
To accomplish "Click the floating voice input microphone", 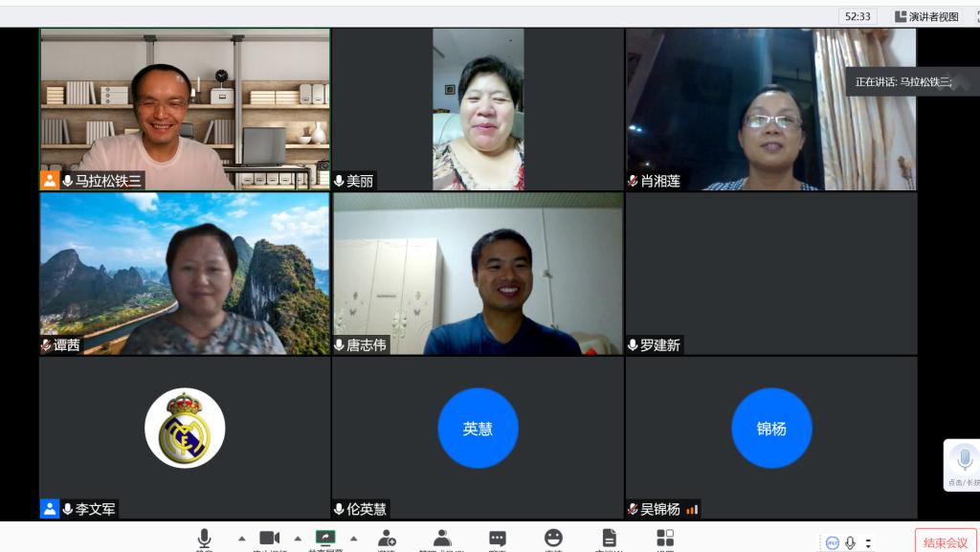I will [965, 459].
